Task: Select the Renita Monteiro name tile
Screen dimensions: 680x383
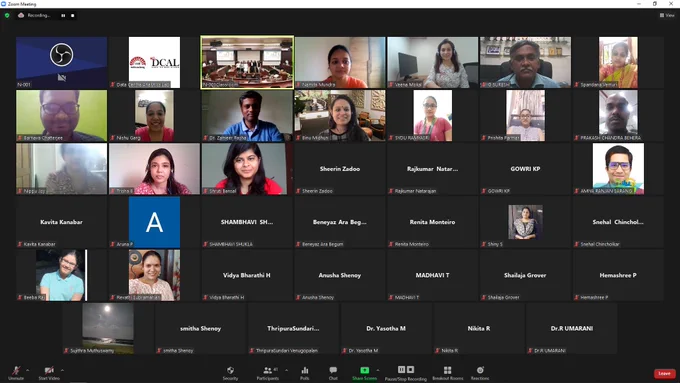Action: (x=433, y=222)
